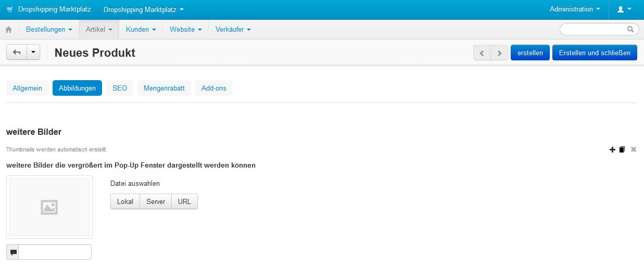644x267 pixels.
Task: Choose Lokal file source
Action: point(125,201)
